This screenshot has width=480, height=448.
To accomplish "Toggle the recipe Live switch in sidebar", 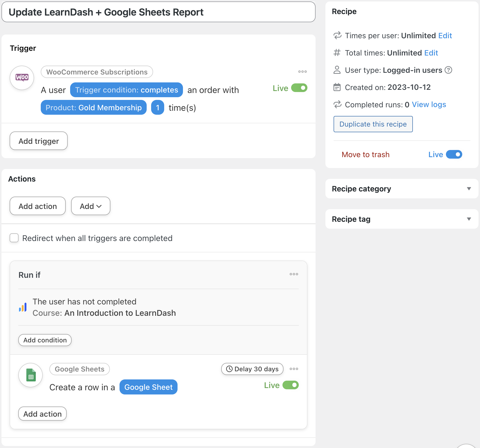I will point(454,154).
